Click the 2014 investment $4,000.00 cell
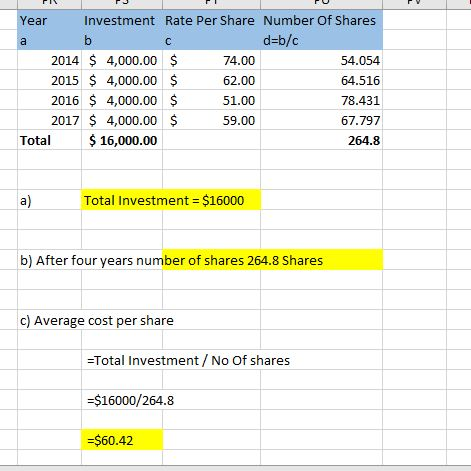471x471 pixels. tap(122, 60)
